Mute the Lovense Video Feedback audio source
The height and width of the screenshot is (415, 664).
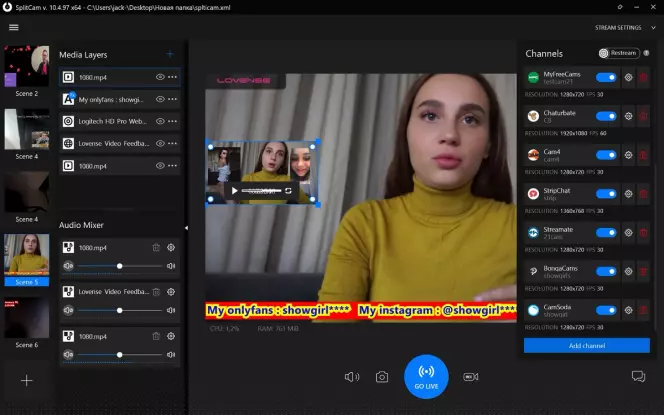coord(68,310)
